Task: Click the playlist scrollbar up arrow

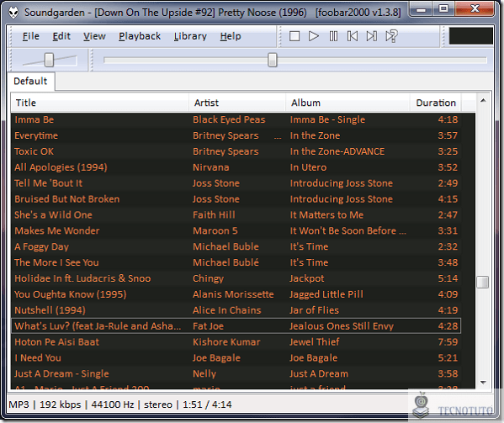Action: tap(483, 101)
